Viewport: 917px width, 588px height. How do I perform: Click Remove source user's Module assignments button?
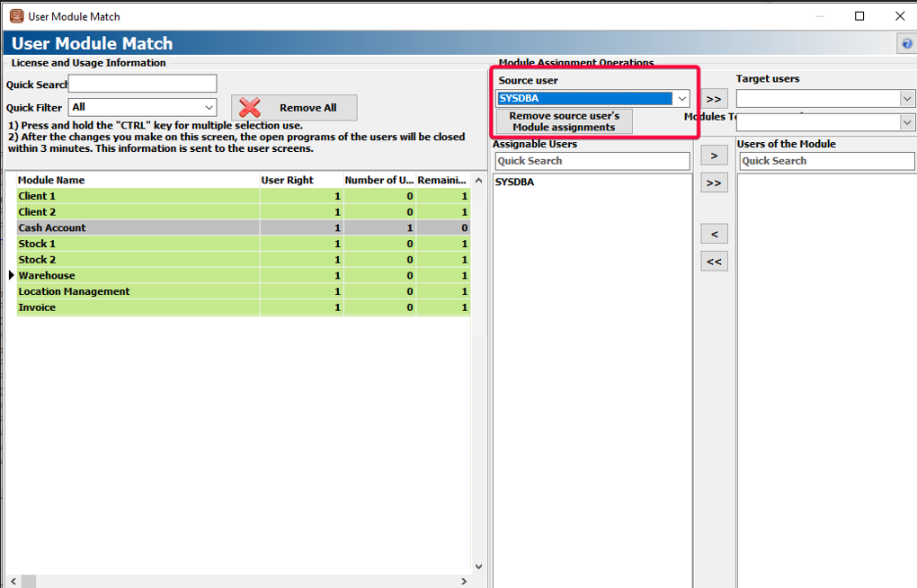(564, 121)
